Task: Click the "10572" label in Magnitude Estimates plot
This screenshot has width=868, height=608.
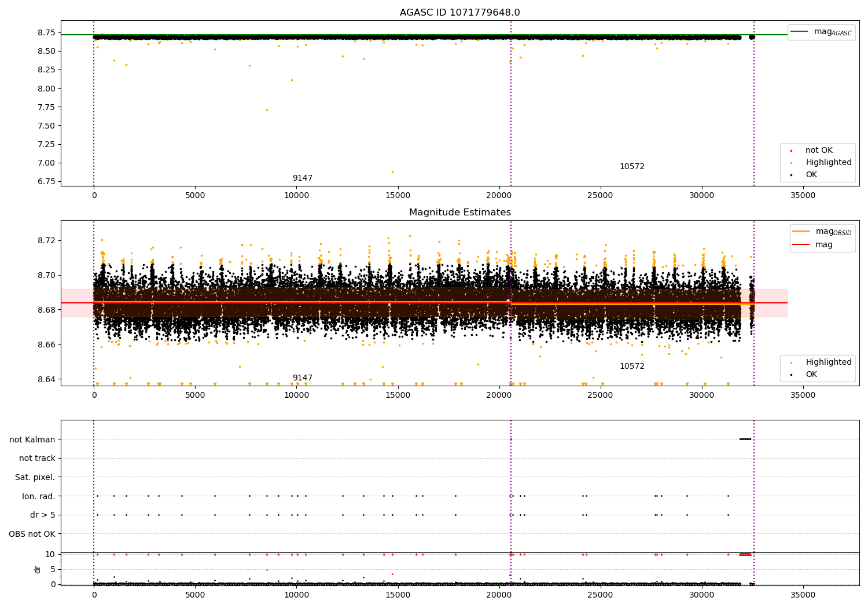Action: tap(632, 366)
